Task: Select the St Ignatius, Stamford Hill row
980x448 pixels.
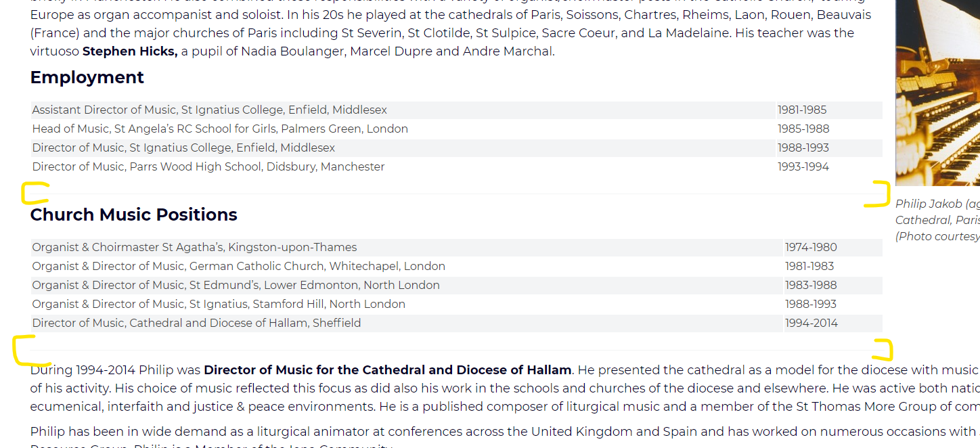Action: [x=219, y=305]
